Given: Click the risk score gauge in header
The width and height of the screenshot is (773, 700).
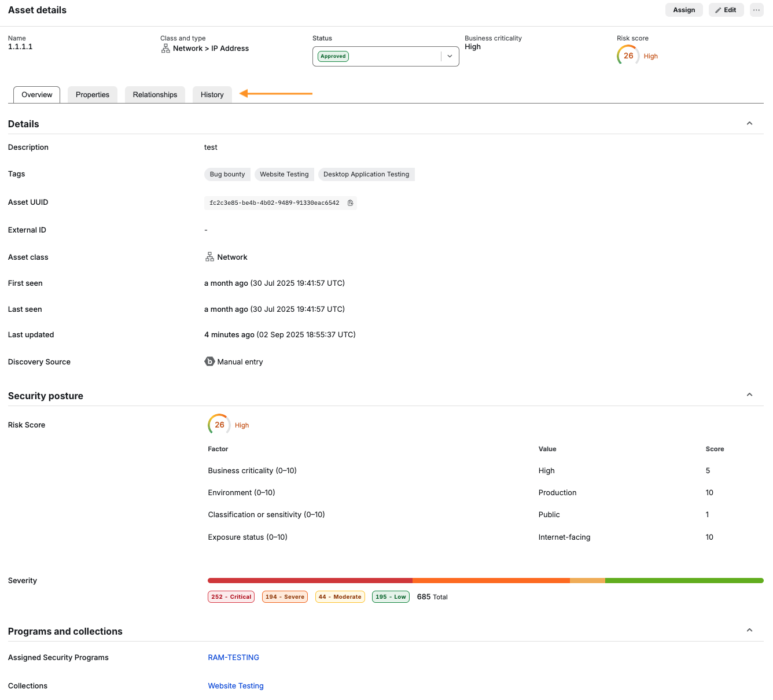Looking at the screenshot, I should (628, 56).
